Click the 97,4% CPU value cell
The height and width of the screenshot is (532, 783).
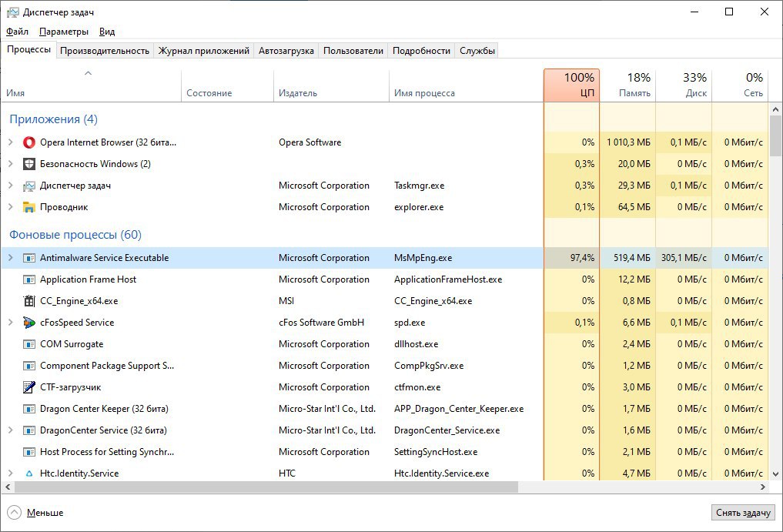571,258
